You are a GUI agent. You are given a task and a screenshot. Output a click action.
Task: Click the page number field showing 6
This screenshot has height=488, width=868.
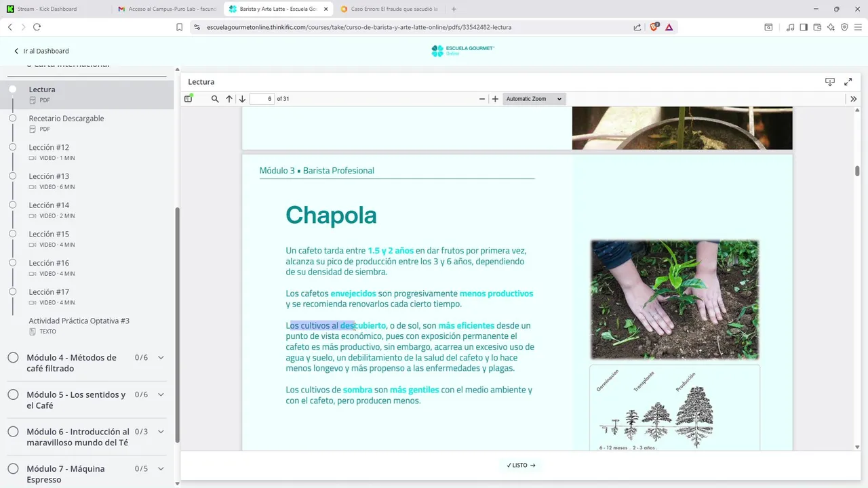coord(262,99)
